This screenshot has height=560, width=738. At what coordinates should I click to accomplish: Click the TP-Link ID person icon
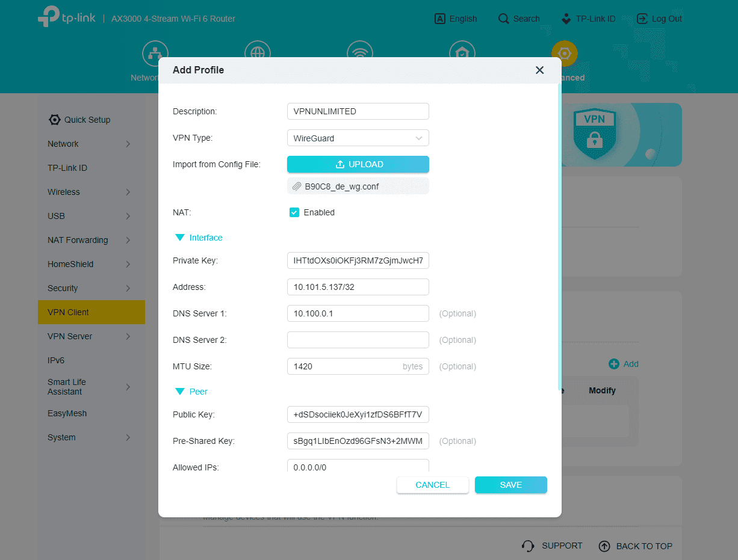pyautogui.click(x=566, y=19)
